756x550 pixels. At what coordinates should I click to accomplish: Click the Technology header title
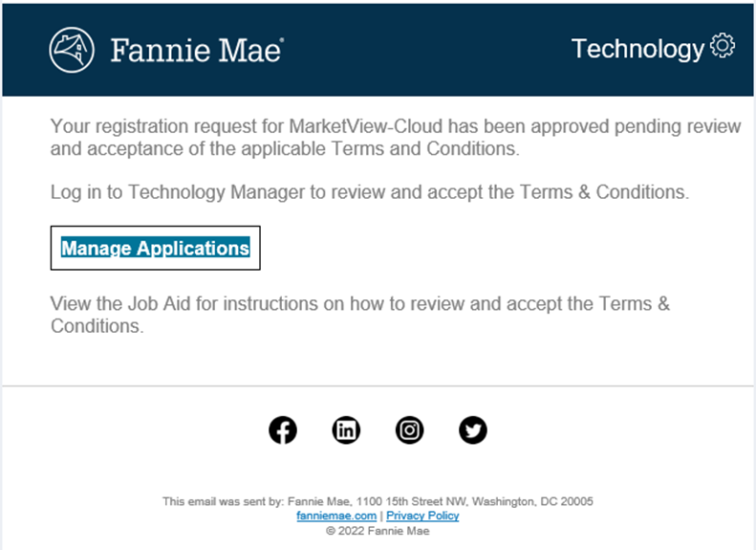pos(637,49)
